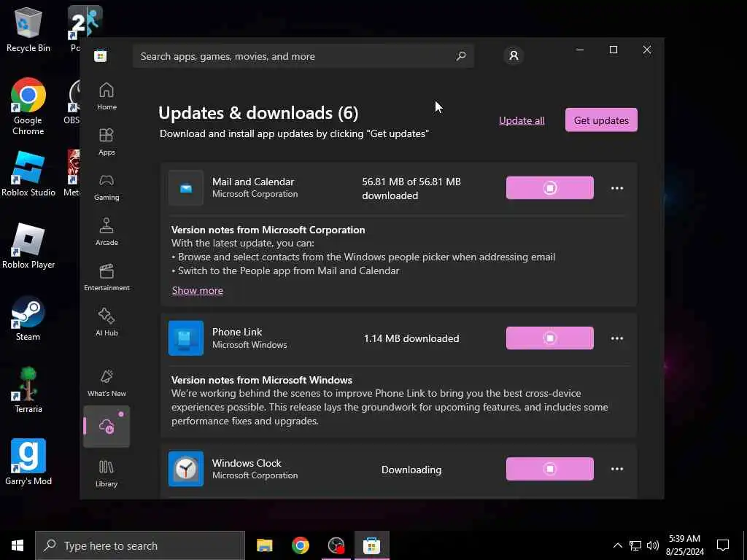This screenshot has height=560, width=747.
Task: Open Chrome from the taskbar
Action: tap(300, 545)
